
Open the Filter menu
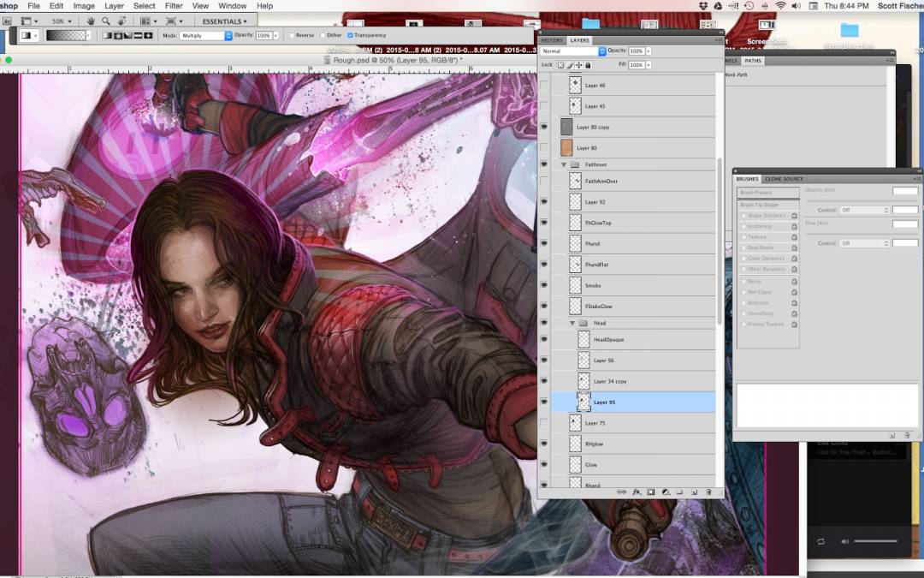[x=174, y=6]
